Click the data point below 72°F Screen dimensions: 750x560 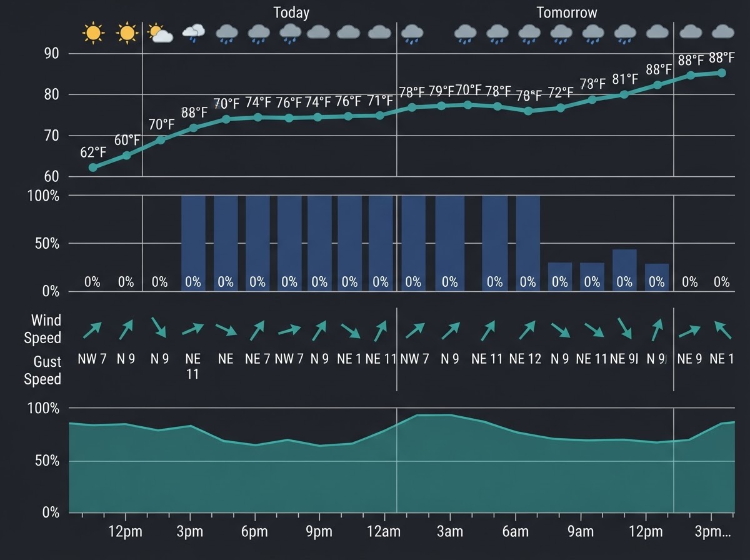561,108
